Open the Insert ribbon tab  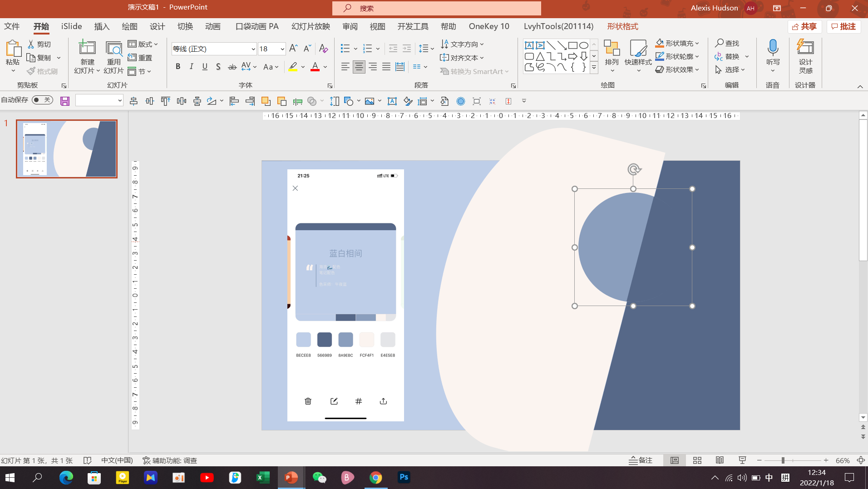102,26
